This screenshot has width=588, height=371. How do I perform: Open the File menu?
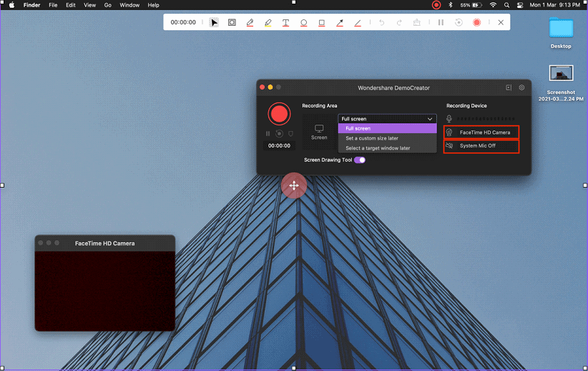[x=53, y=5]
